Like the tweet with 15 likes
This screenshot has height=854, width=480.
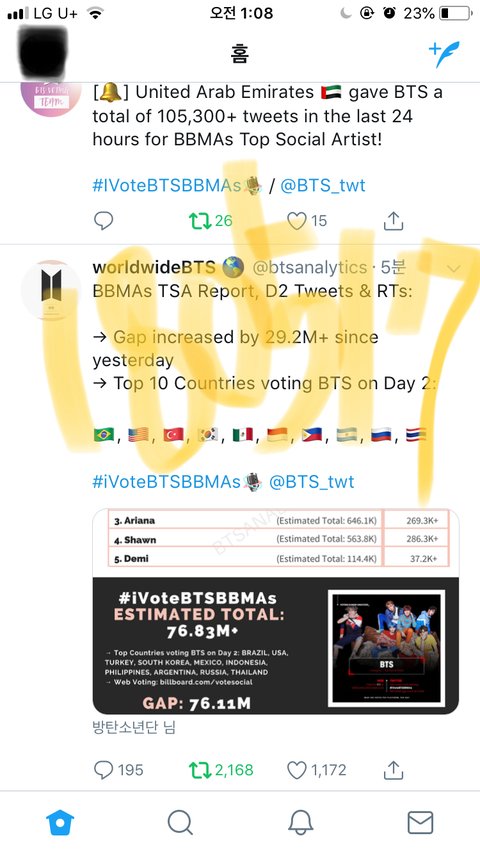307,221
